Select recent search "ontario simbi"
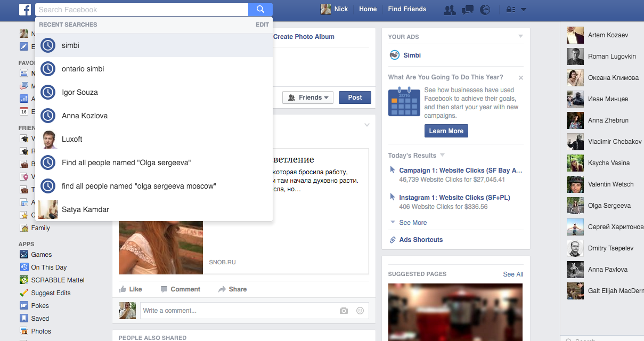644x341 pixels. tap(154, 69)
